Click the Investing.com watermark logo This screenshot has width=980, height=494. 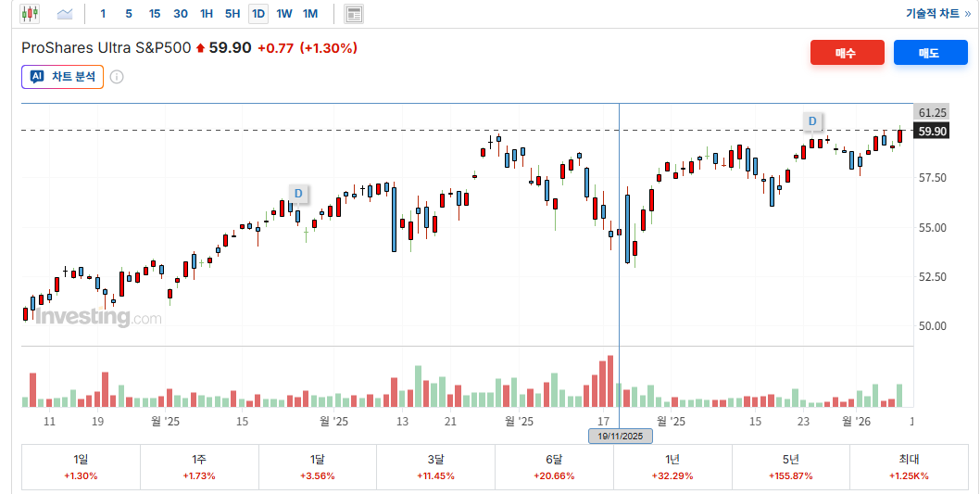click(x=98, y=317)
